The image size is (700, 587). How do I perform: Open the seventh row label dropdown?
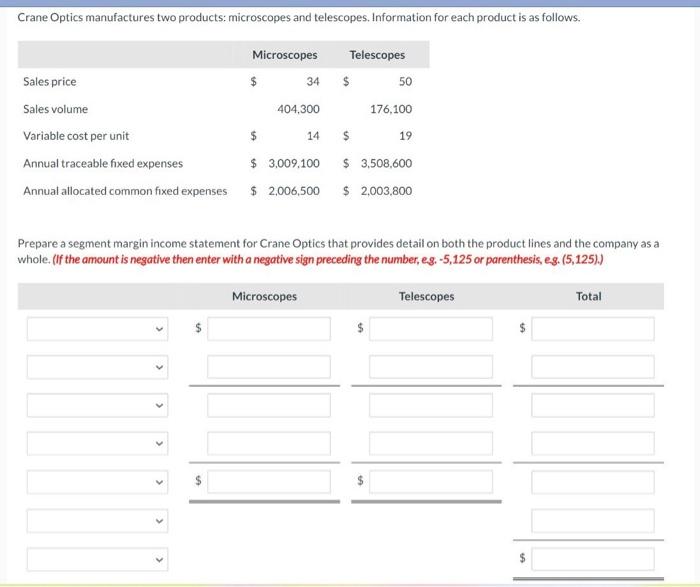point(97,559)
